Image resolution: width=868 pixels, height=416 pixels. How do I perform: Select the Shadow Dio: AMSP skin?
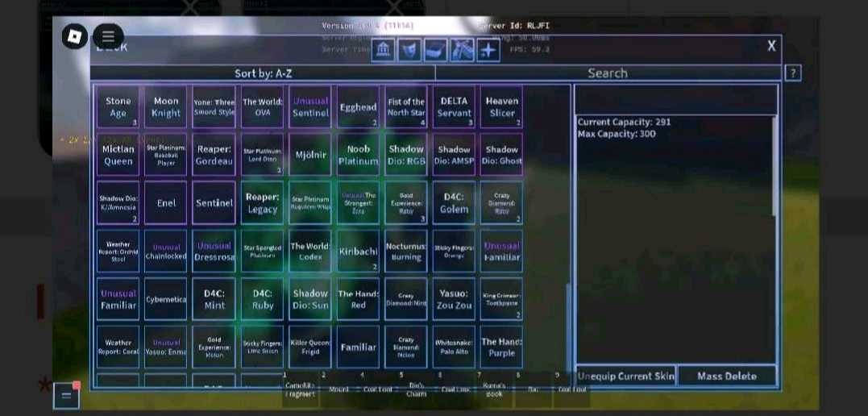pyautogui.click(x=454, y=155)
